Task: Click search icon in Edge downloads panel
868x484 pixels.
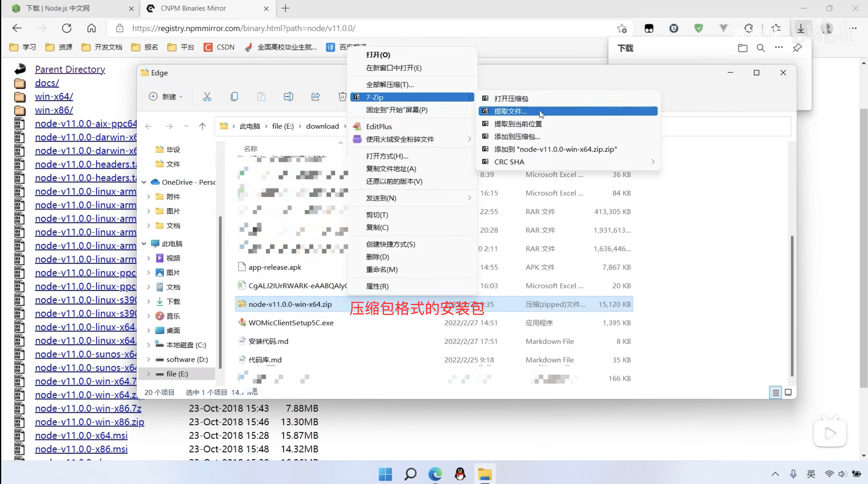Action: point(761,48)
